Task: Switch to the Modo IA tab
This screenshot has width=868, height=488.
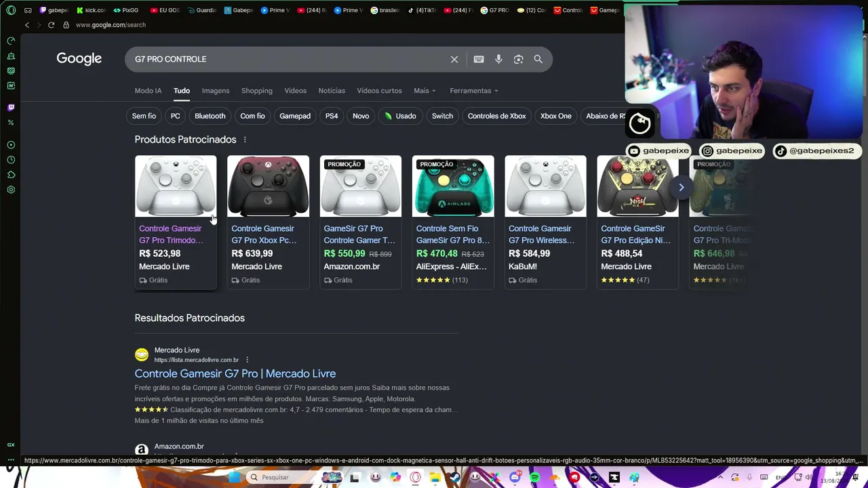Action: coord(148,91)
